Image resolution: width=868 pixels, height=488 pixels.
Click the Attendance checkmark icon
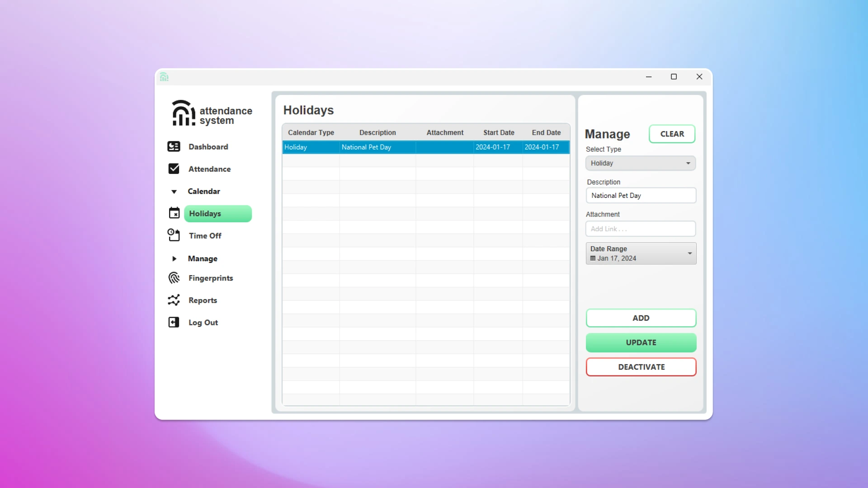(x=174, y=169)
